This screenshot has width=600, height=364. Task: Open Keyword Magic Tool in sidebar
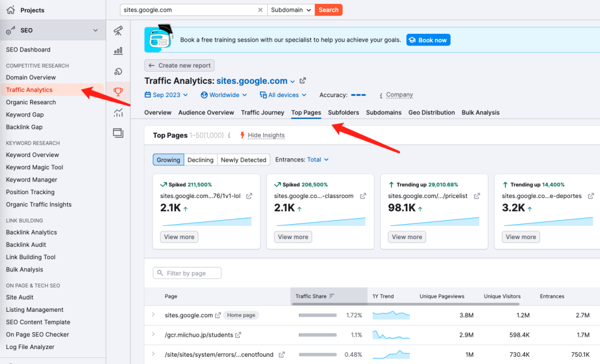(34, 167)
